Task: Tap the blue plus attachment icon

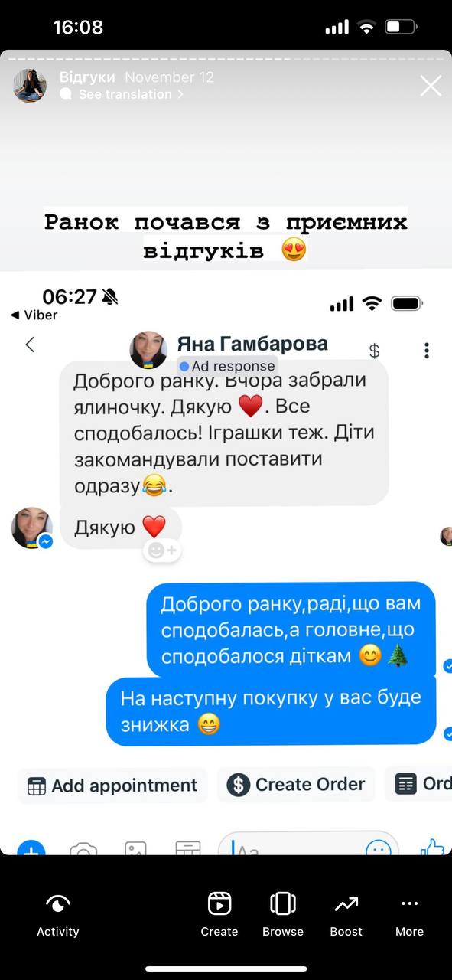Action: point(31,847)
